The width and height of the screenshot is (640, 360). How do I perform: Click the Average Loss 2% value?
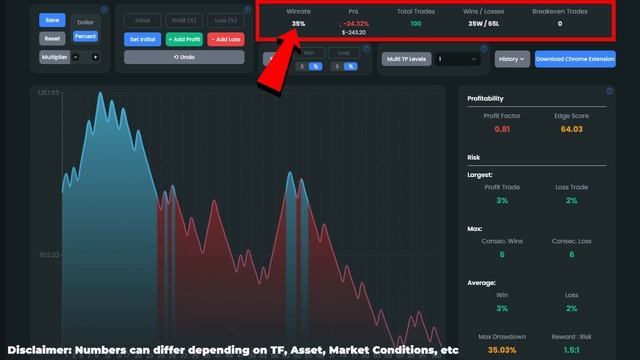click(x=571, y=308)
